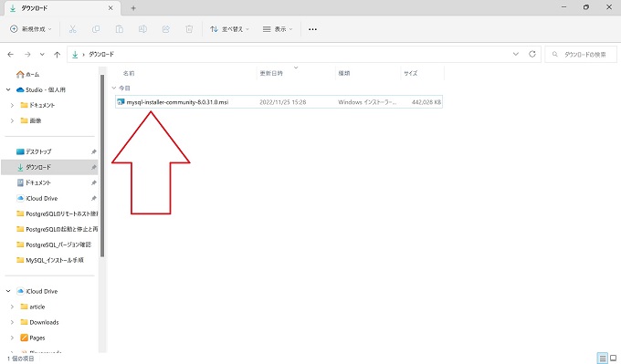Open the article folder in tree
This screenshot has width=621, height=364.
[33, 307]
